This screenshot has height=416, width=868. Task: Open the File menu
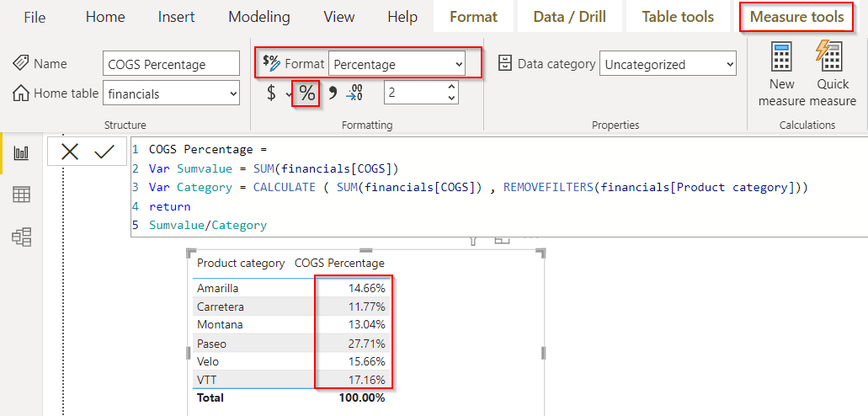(35, 17)
